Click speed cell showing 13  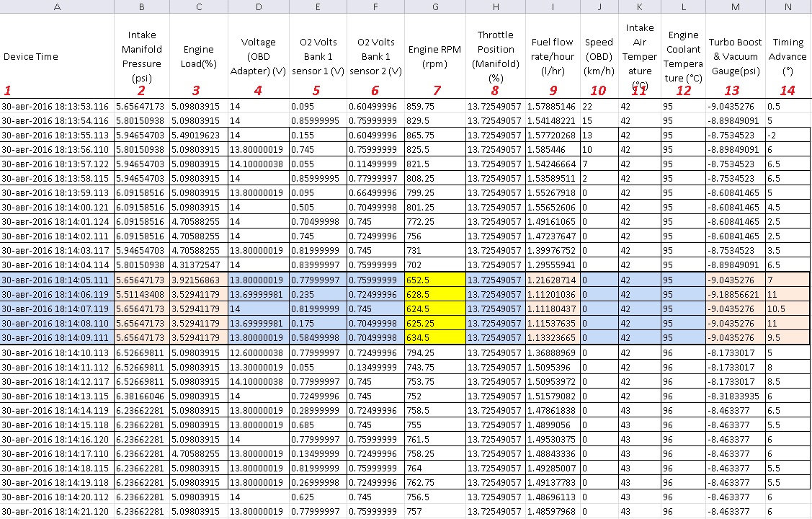tap(599, 136)
